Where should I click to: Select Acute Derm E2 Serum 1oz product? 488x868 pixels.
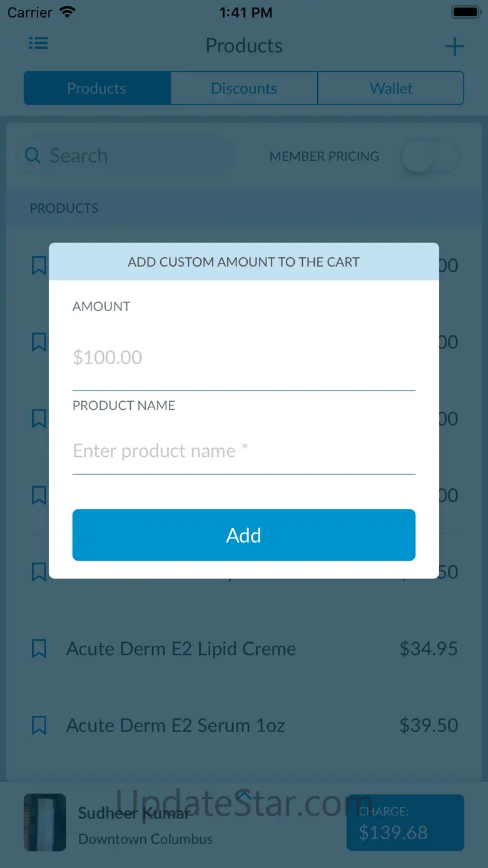(176, 725)
